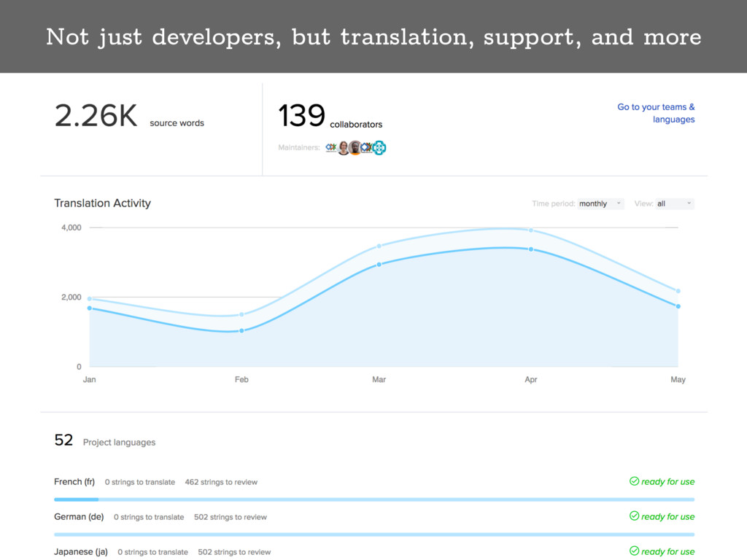Click the green check icon in German row

[x=634, y=516]
